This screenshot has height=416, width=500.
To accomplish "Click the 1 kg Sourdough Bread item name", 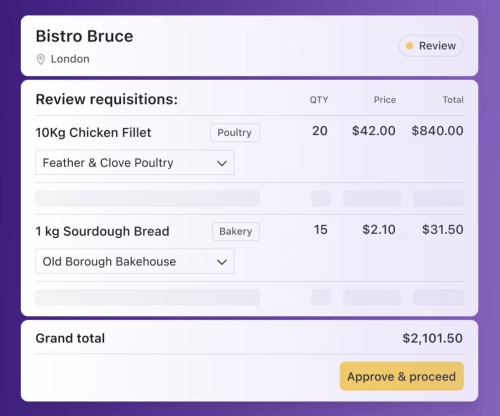I will coord(102,231).
